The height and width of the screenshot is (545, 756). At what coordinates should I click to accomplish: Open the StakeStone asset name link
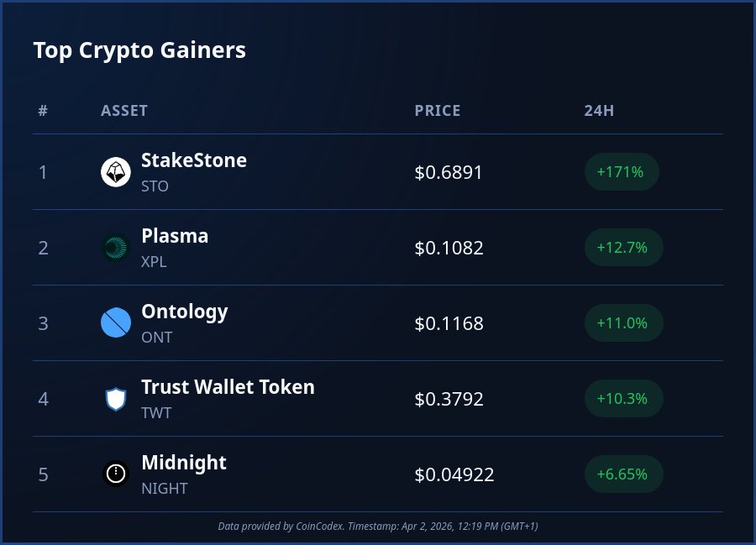(x=194, y=160)
